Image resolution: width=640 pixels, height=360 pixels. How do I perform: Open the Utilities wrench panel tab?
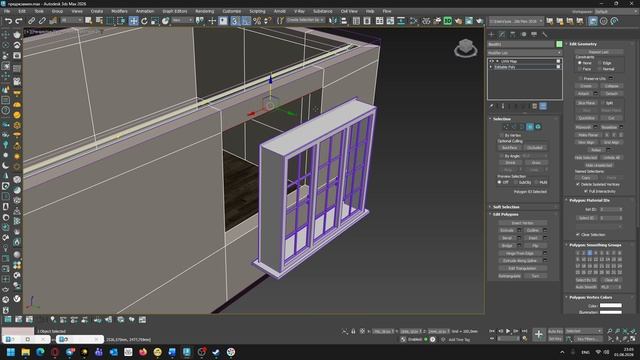click(544, 34)
